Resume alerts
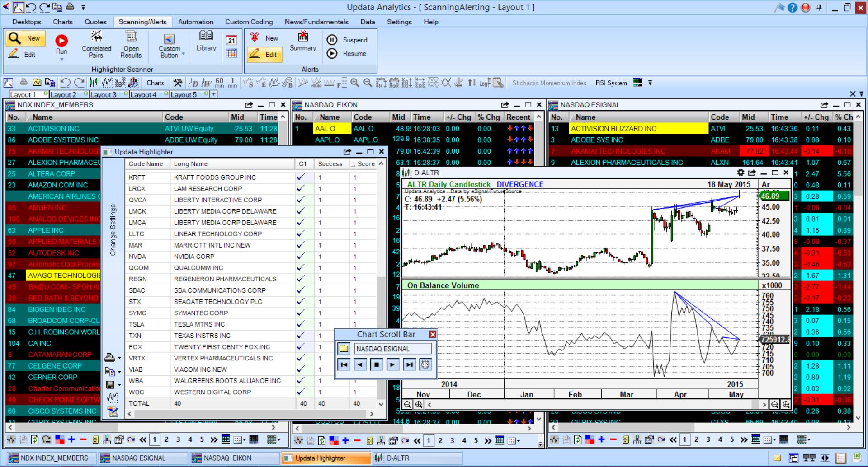The image size is (868, 467). pos(347,53)
